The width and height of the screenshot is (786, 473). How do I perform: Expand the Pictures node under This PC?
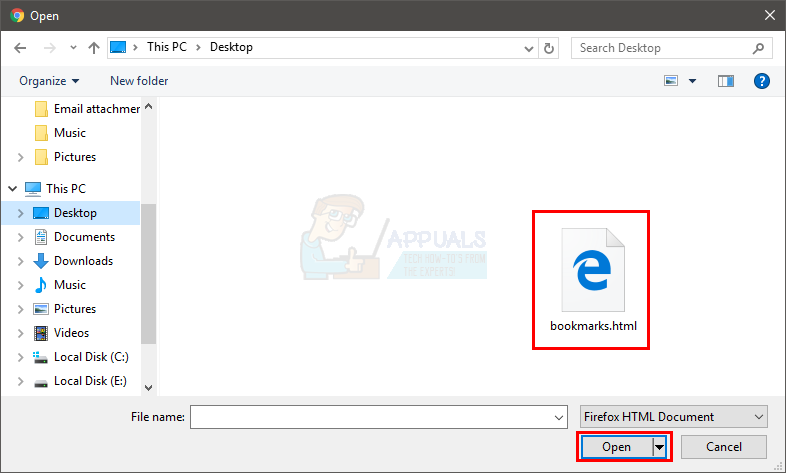21,310
